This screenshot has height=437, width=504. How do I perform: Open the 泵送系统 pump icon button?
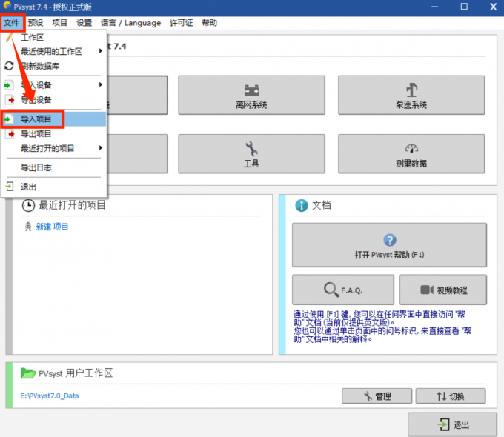pos(411,95)
